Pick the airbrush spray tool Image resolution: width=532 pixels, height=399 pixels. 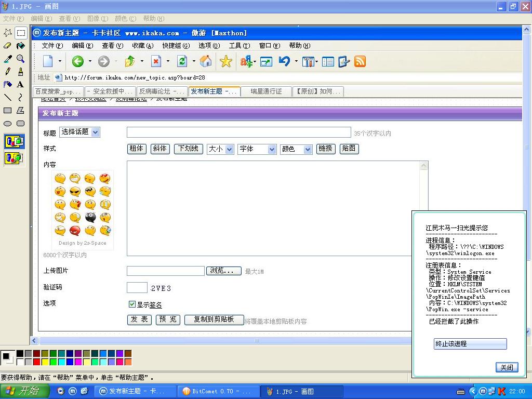[7, 85]
